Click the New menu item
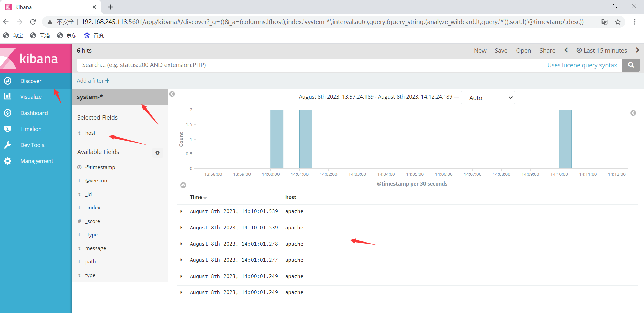This screenshot has width=644, height=313. (x=480, y=50)
